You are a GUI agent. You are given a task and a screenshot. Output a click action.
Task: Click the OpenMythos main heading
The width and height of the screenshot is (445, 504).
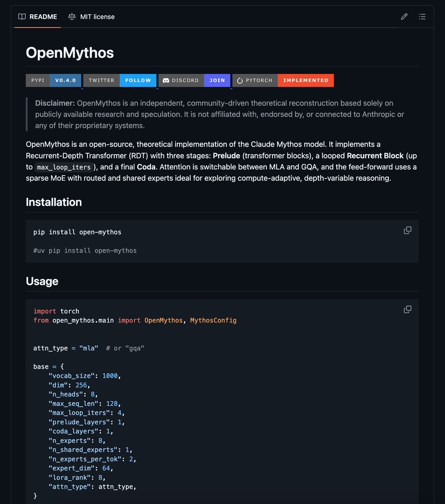[x=70, y=52]
